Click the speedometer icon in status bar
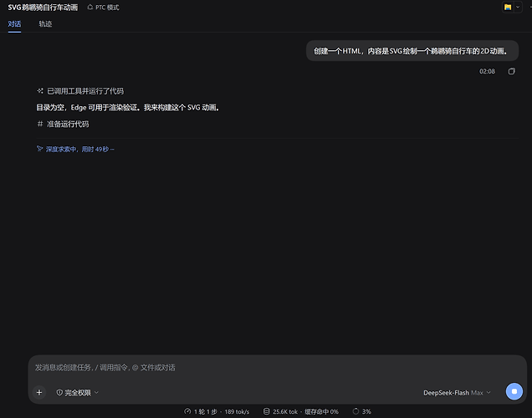Image resolution: width=532 pixels, height=418 pixels. pyautogui.click(x=187, y=411)
